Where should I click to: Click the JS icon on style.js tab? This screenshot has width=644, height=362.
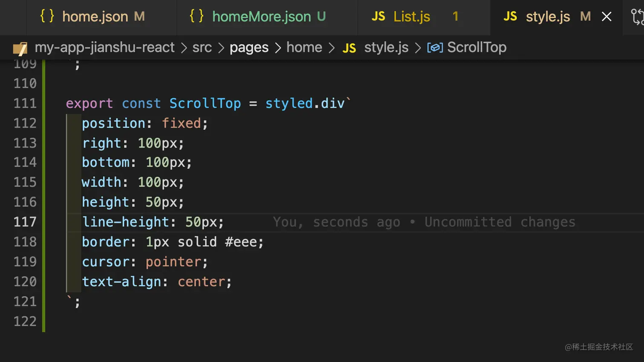point(510,17)
